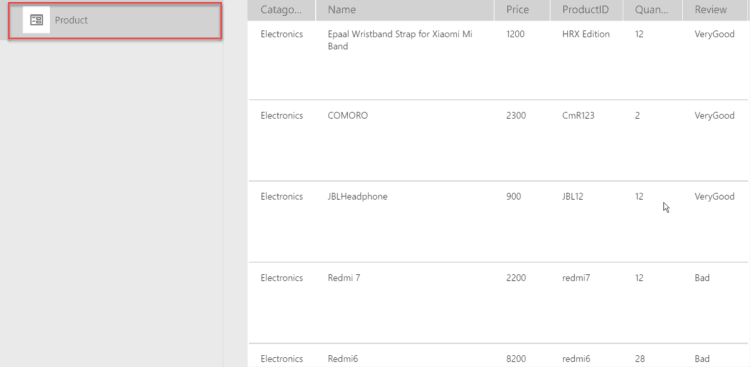
Task: Click price value 2200
Action: [516, 278]
